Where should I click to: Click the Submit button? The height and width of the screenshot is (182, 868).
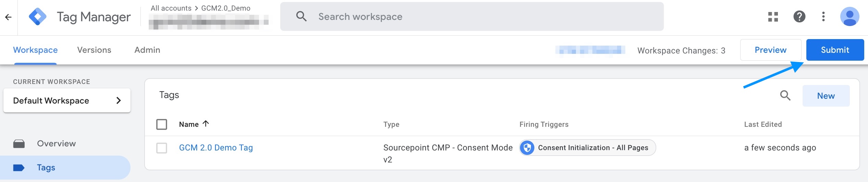coord(835,50)
